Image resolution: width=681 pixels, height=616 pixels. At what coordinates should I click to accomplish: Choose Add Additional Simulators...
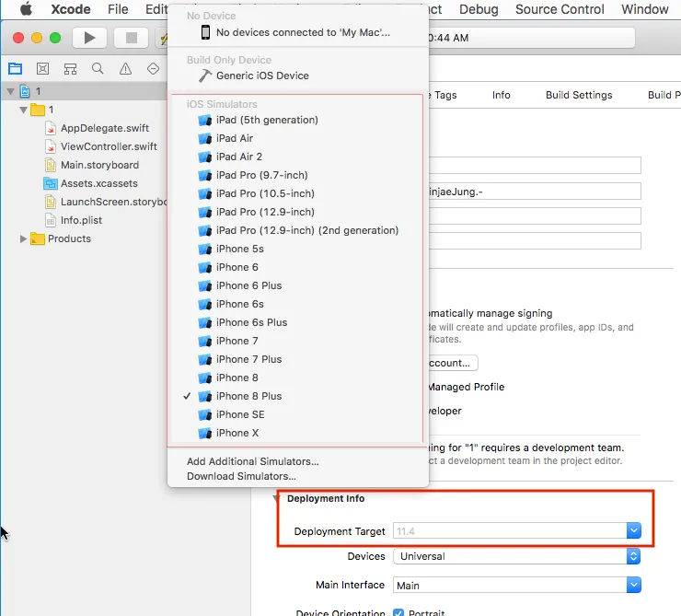coord(253,461)
